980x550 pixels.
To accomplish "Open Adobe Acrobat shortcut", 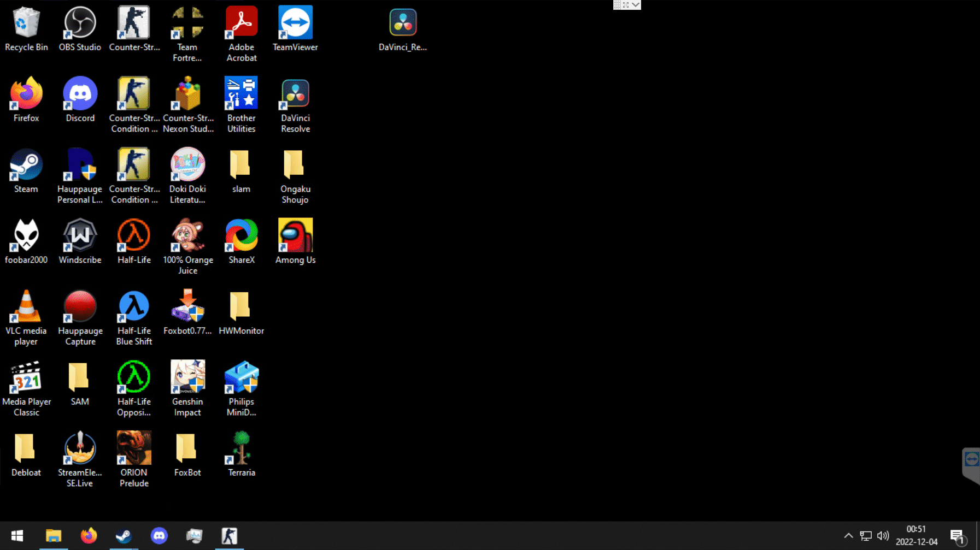I will 242,34.
